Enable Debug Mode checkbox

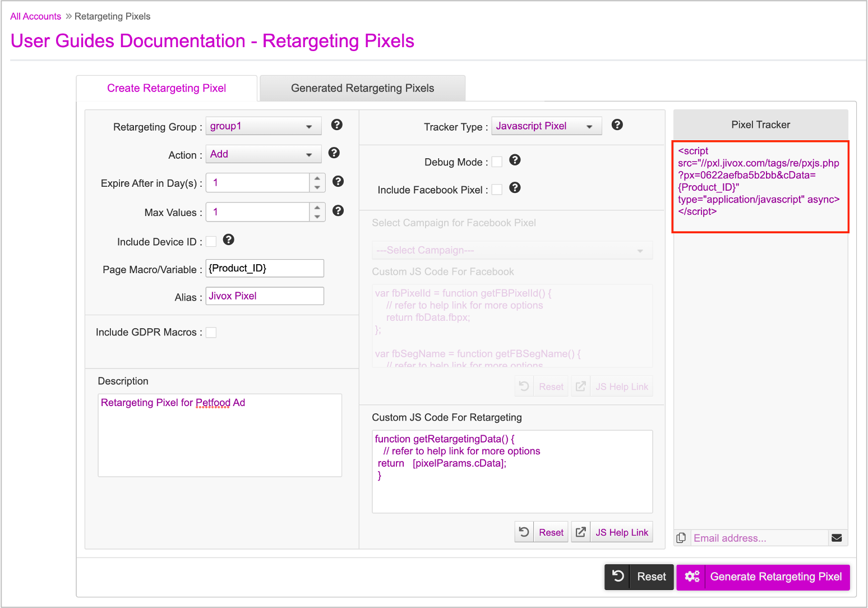[497, 162]
